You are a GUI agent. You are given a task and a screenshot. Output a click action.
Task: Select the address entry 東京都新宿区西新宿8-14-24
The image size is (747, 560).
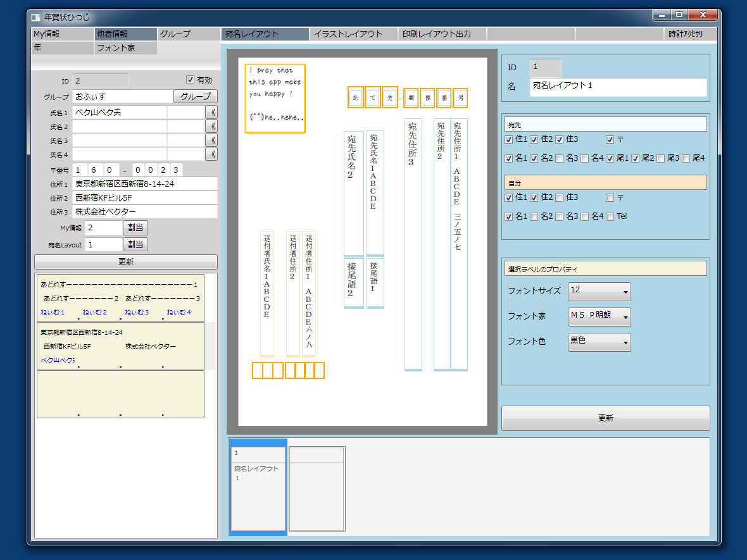click(x=120, y=346)
